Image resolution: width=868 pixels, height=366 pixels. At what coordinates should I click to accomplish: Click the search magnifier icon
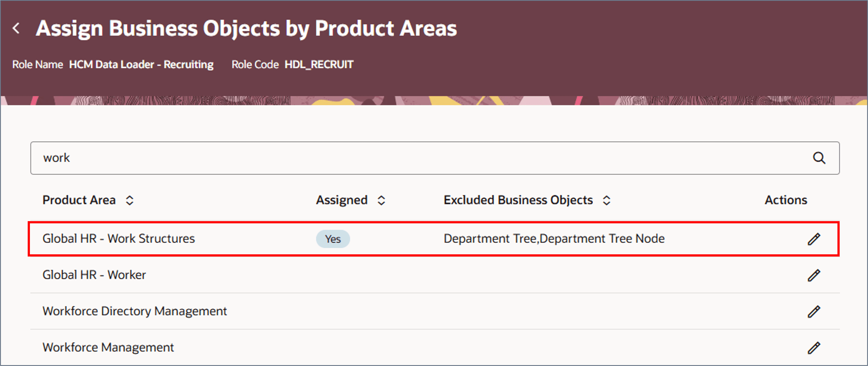click(819, 158)
